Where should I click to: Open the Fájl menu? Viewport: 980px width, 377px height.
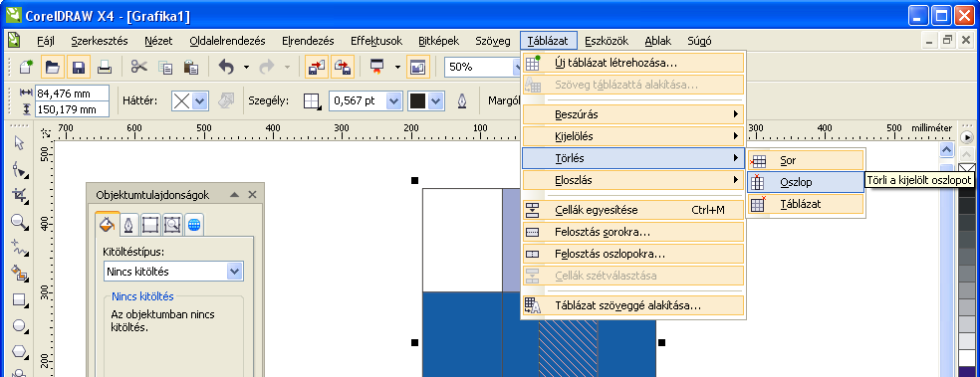pyautogui.click(x=46, y=41)
